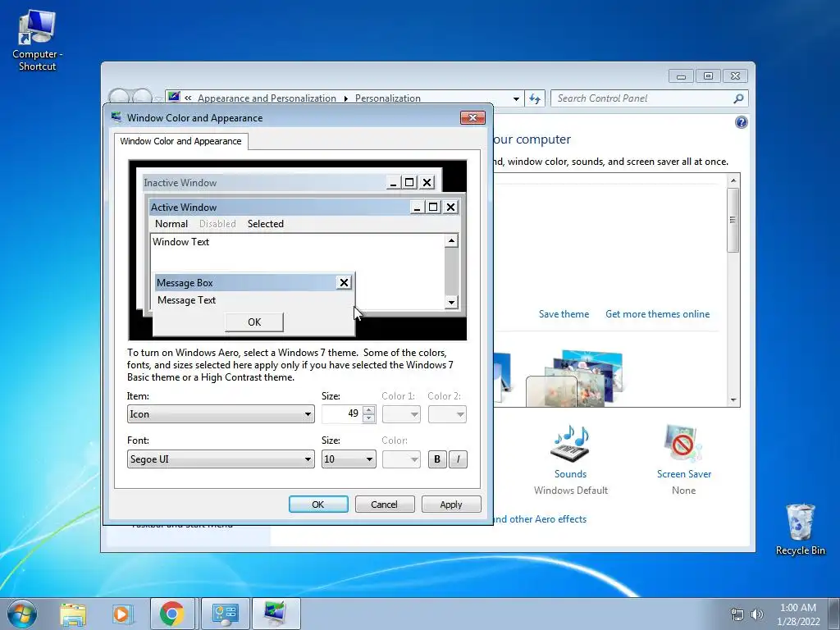Launch Windows Media Player from taskbar
Image resolution: width=840 pixels, height=630 pixels.
click(121, 614)
